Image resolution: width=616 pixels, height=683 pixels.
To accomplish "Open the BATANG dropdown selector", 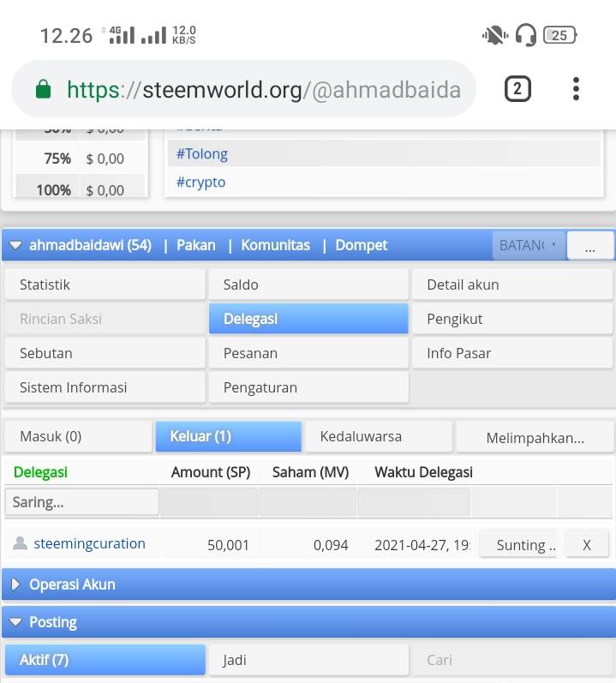I will coord(529,246).
